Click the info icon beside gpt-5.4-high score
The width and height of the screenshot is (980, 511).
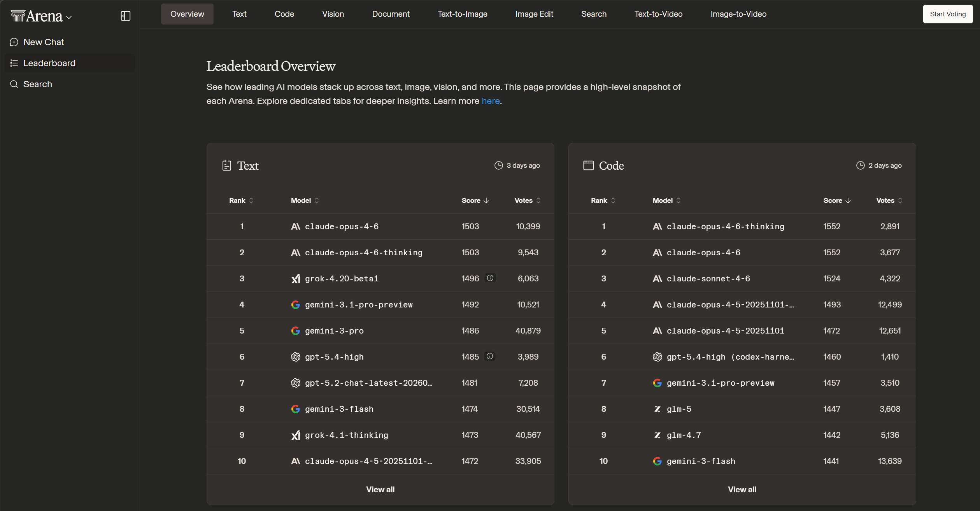tap(490, 356)
